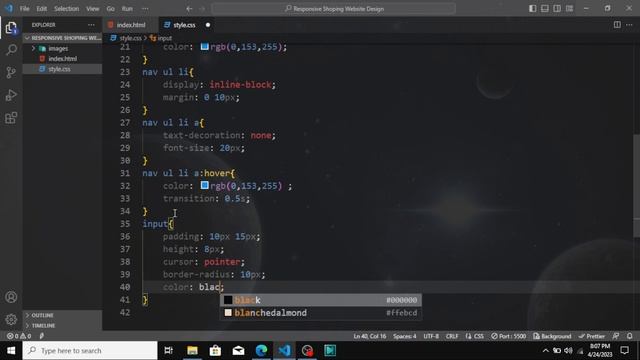Open Microsoft Edge from taskbar

[x=261, y=350]
